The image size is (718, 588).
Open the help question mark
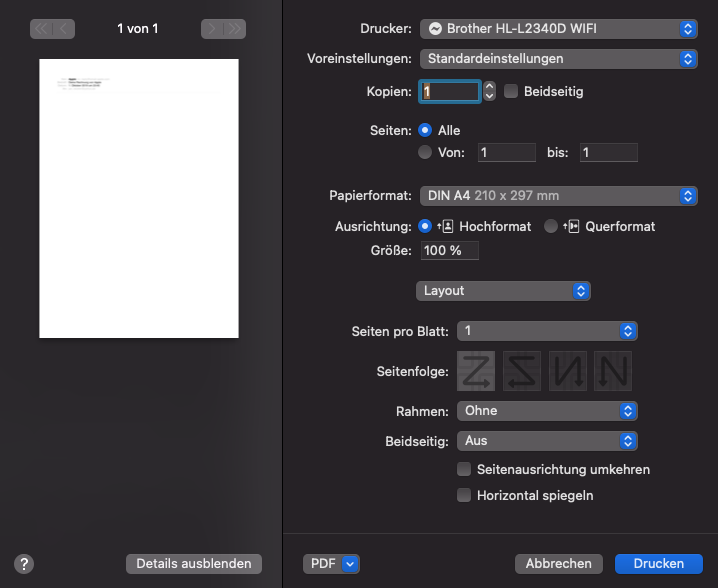point(24,564)
